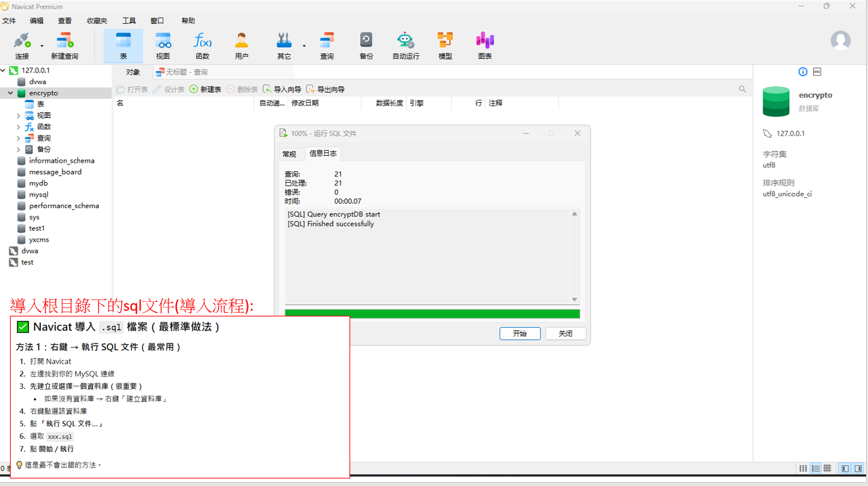The image size is (868, 486).
Task: Click the log scrollbar up arrow
Action: point(575,214)
